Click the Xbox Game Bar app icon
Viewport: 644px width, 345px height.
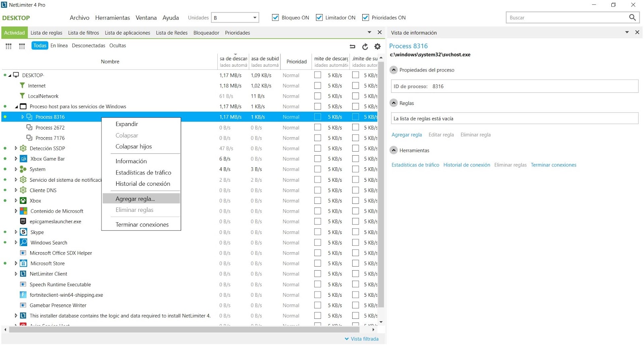[x=23, y=159]
